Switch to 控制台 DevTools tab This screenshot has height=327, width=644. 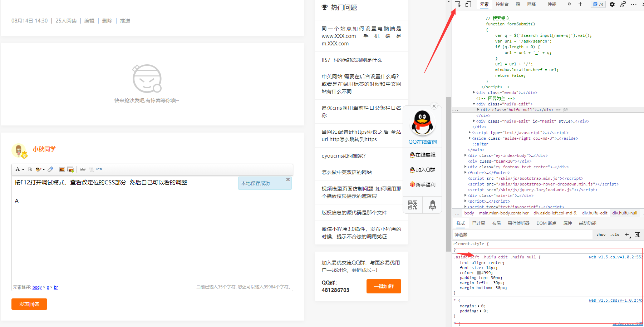[502, 4]
